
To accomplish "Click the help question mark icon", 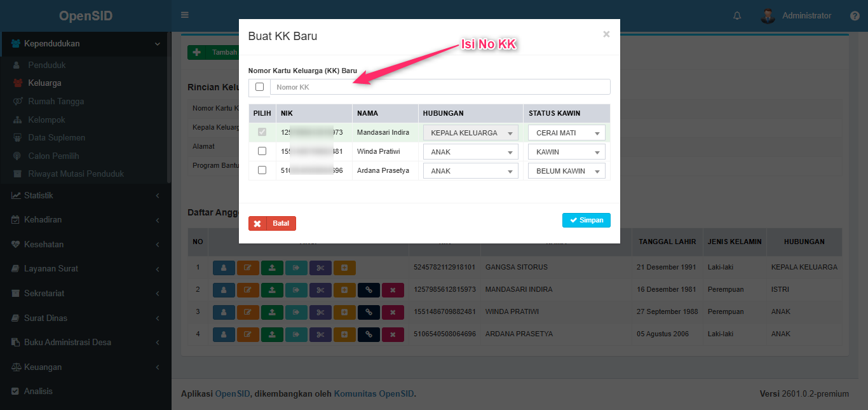I will [855, 16].
